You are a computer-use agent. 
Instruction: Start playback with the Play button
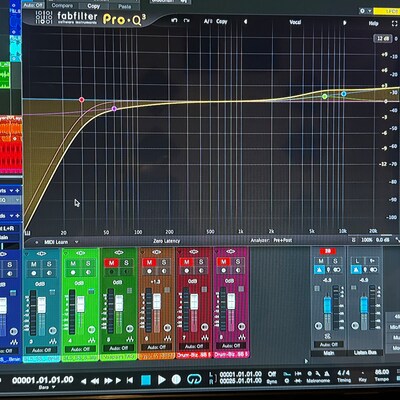[x=162, y=380]
